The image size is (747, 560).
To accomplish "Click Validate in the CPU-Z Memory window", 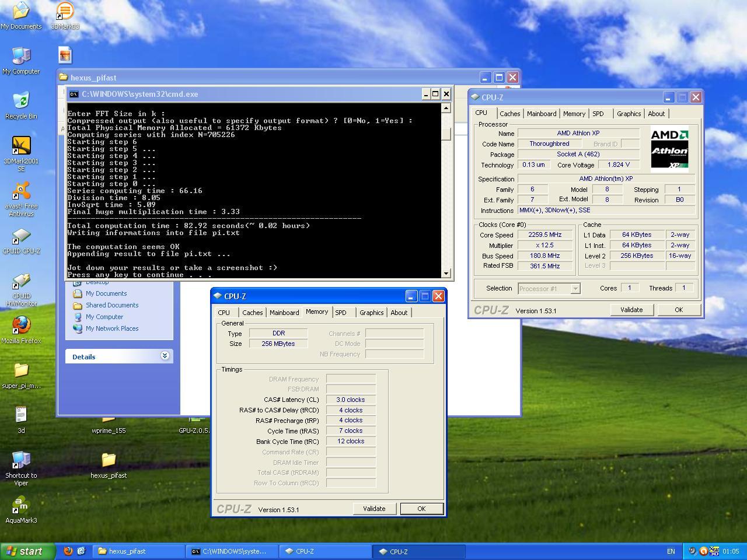I will [374, 509].
